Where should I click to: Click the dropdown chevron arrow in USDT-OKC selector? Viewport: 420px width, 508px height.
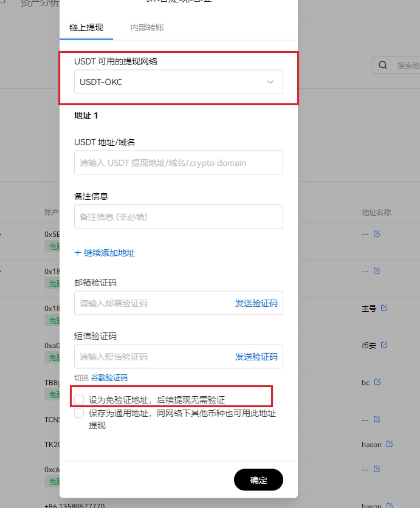(x=270, y=82)
